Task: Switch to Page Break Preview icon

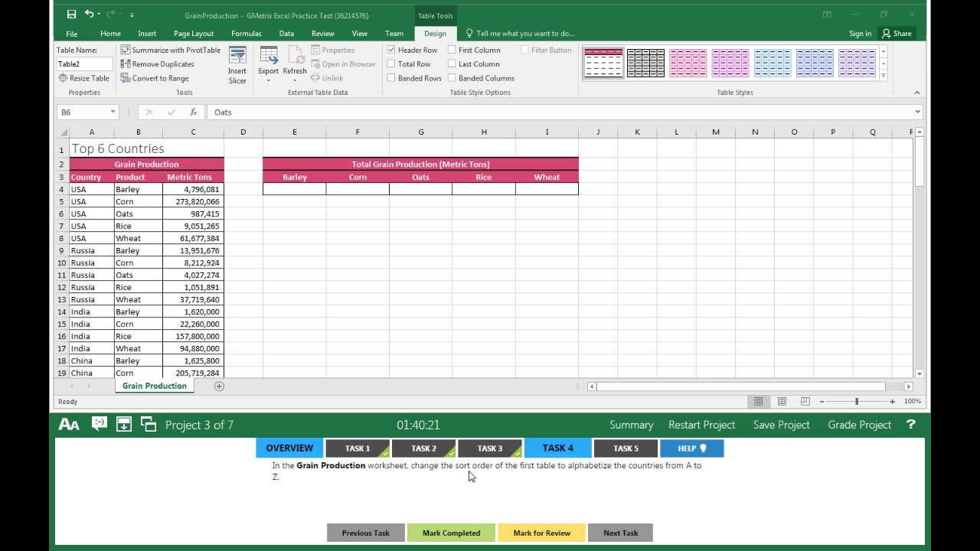Action: 805,402
